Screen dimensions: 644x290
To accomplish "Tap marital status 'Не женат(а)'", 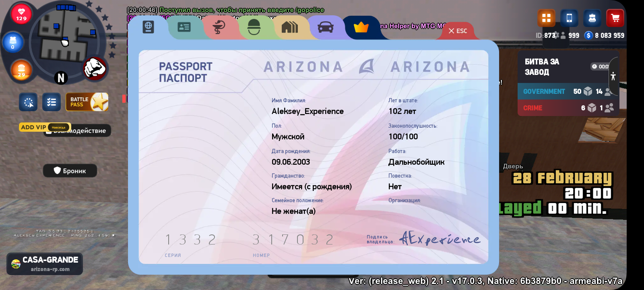I will pyautogui.click(x=293, y=211).
